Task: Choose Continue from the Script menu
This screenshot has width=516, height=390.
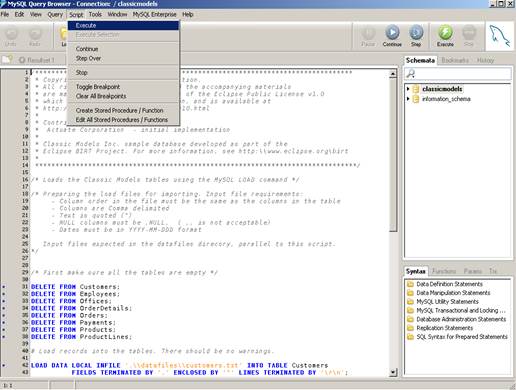Action: [123, 49]
